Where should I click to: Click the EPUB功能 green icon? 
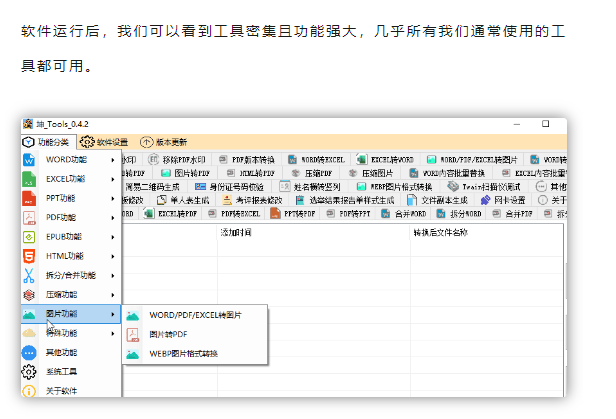click(29, 237)
